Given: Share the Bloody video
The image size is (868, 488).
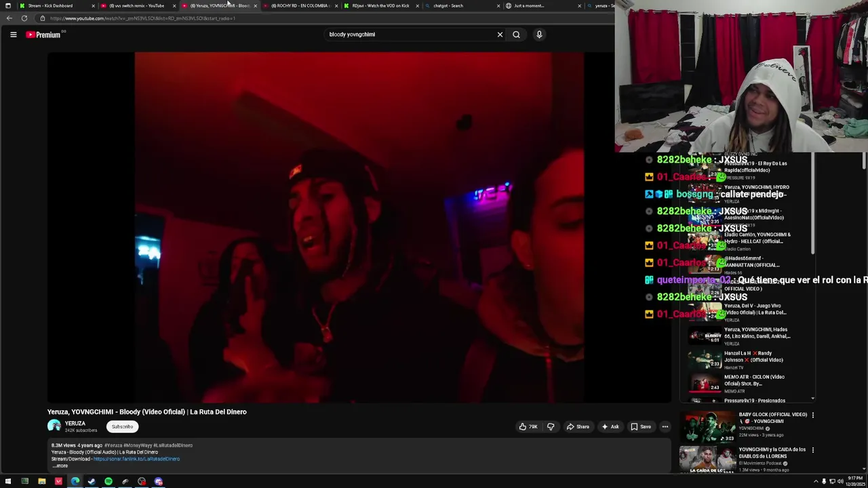Looking at the screenshot, I should (578, 426).
